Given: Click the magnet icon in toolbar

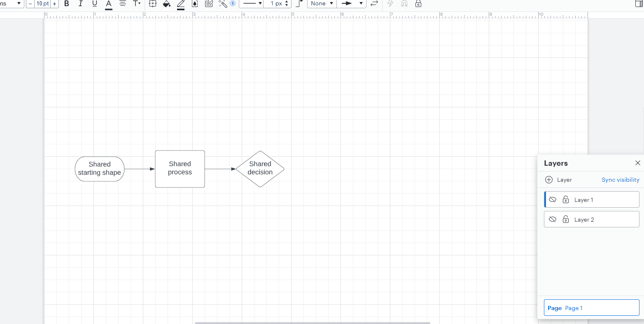Looking at the screenshot, I should coord(404,4).
